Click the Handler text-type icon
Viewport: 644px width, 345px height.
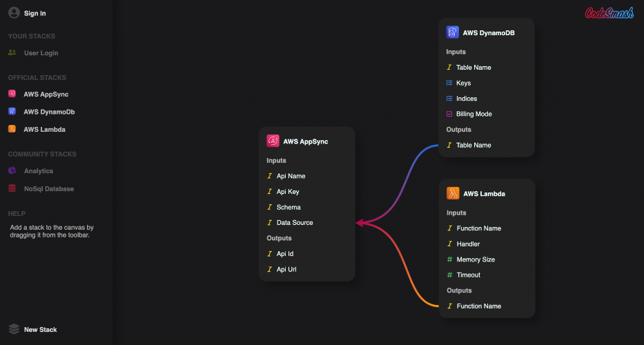point(450,244)
